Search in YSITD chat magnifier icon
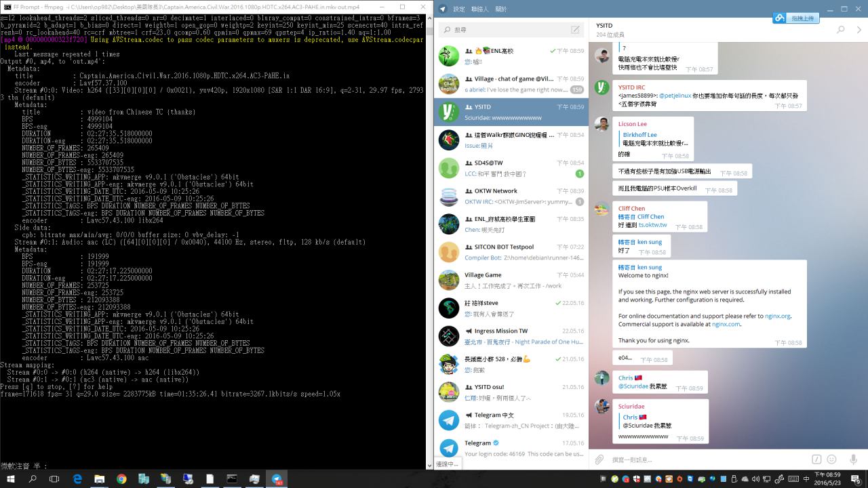The height and width of the screenshot is (488, 868). 841,30
